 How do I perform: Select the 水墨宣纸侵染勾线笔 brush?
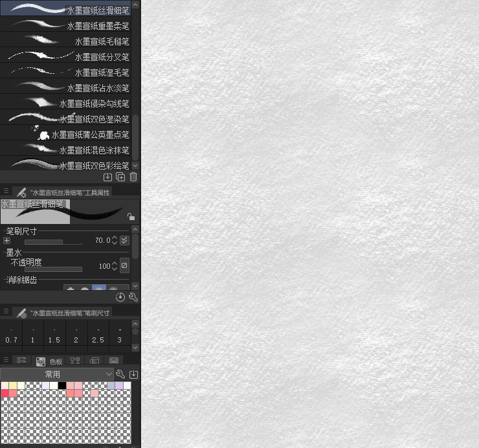[x=65, y=102]
